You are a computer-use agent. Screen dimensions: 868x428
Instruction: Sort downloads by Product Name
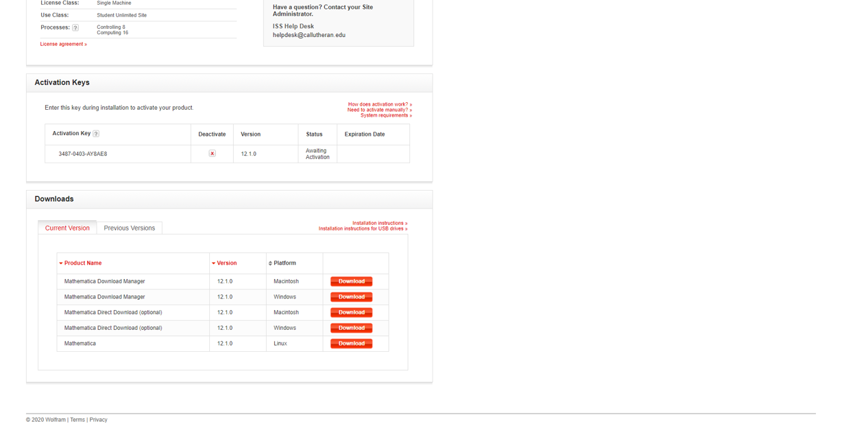tap(80, 263)
